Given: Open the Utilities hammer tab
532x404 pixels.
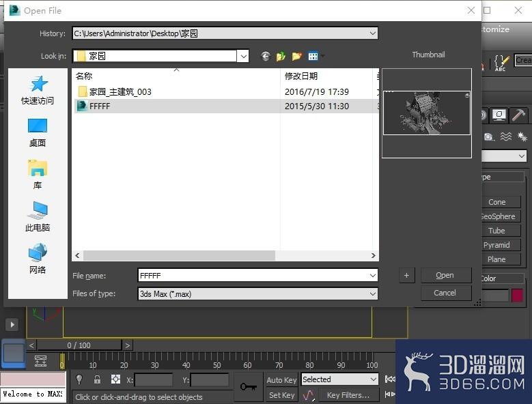Looking at the screenshot, I should point(518,115).
